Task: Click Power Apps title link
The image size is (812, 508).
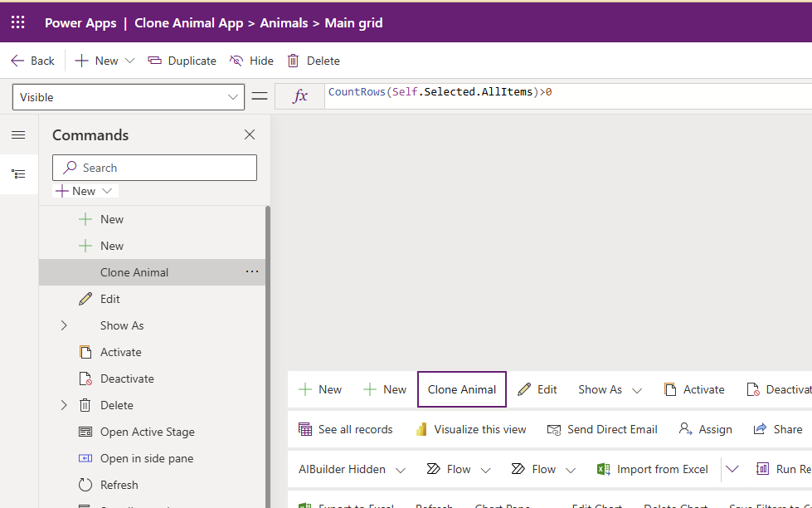Action: click(80, 22)
